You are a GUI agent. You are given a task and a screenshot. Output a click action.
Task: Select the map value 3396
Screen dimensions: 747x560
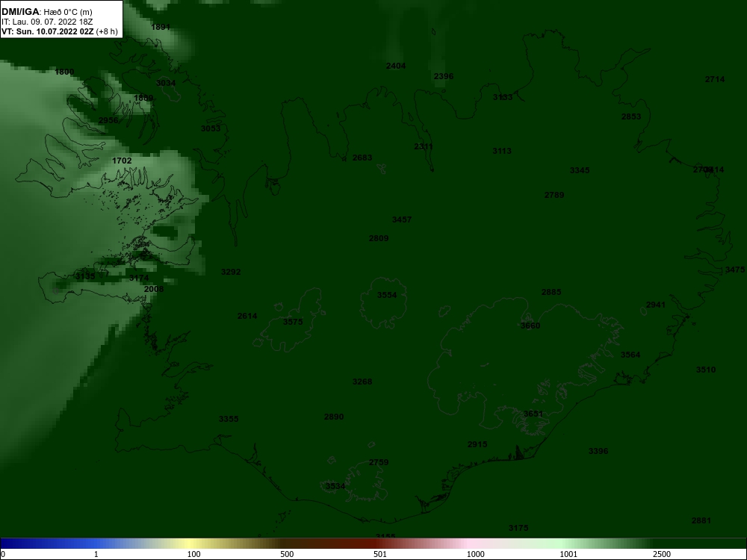pos(598,451)
